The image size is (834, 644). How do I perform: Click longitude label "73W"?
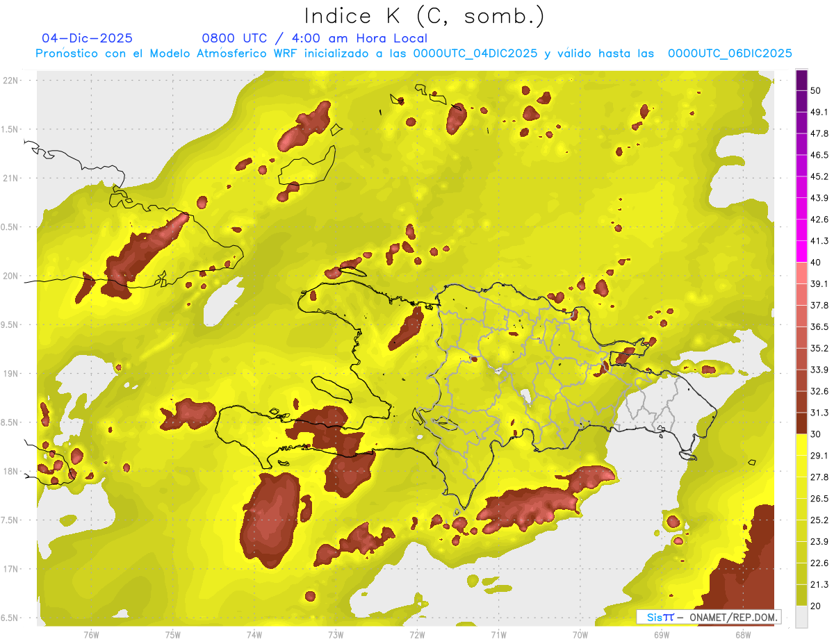coord(336,634)
